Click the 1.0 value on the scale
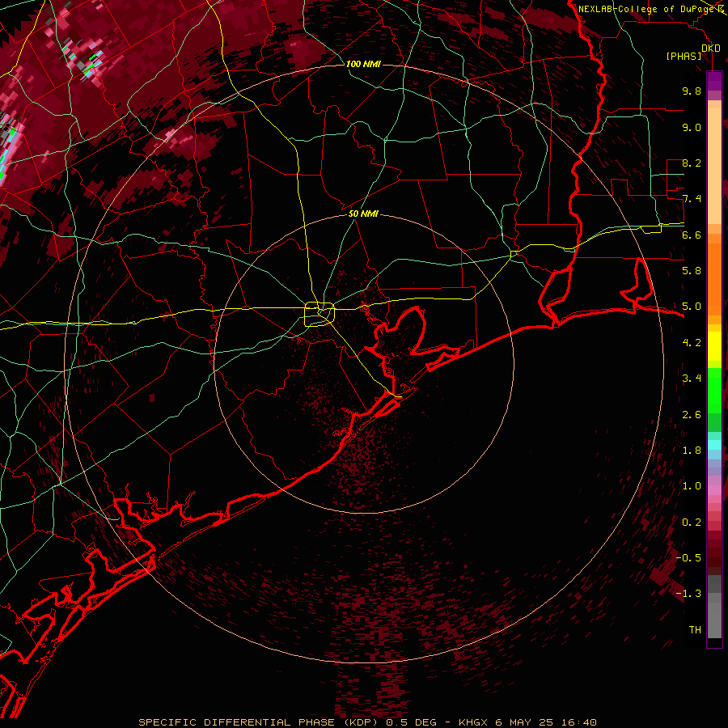Screen dimensions: 728x728 tap(692, 486)
